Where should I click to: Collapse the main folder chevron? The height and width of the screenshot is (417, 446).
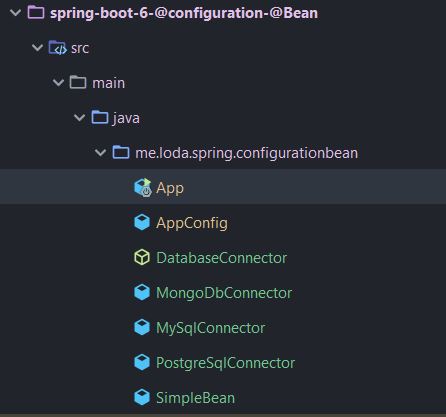pyautogui.click(x=58, y=83)
